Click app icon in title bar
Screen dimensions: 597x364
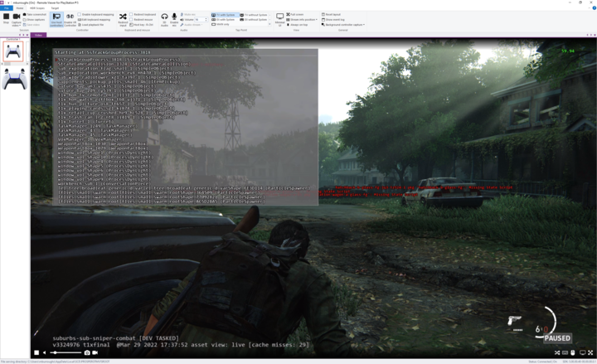[2, 2]
